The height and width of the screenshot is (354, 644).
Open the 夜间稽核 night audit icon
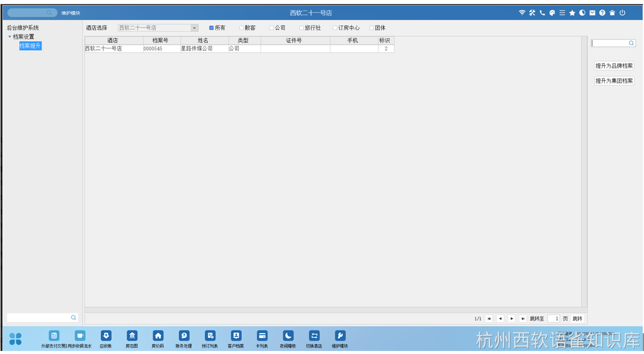(288, 336)
